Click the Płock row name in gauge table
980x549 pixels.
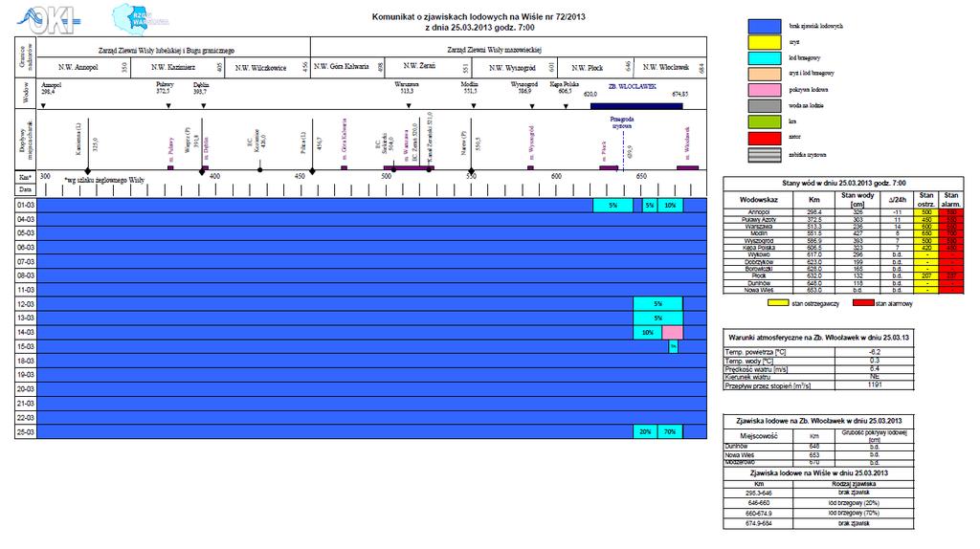pyautogui.click(x=758, y=275)
